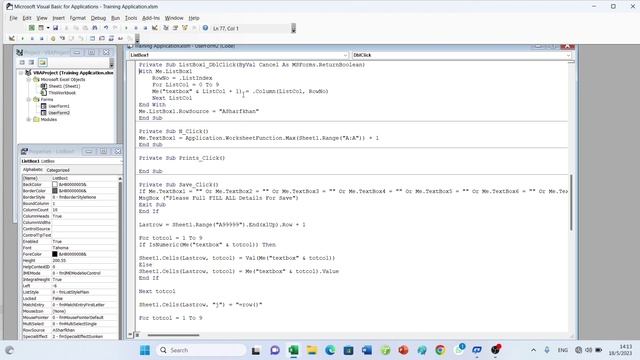
Task: Toggle Design Mode on the Standard toolbar
Action: click(155, 28)
